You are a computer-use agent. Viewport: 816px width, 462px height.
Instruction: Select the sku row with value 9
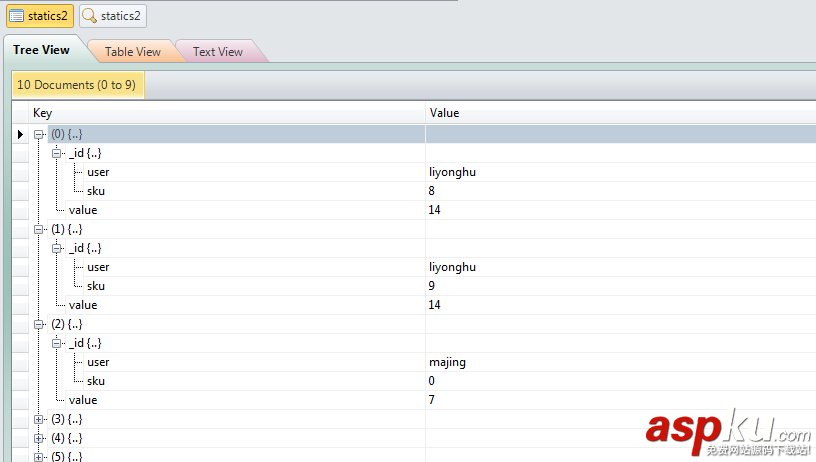pos(96,286)
